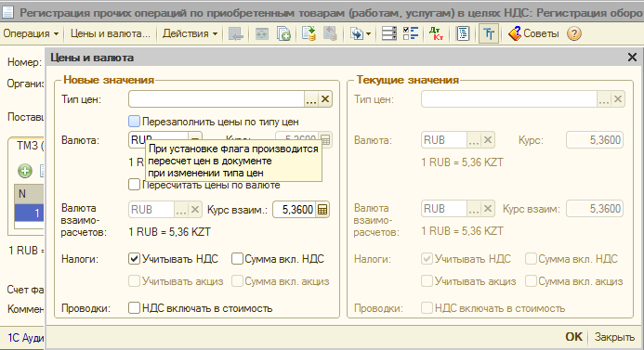Click green plus add row icon
This screenshot has width=644, height=350.
(25, 170)
